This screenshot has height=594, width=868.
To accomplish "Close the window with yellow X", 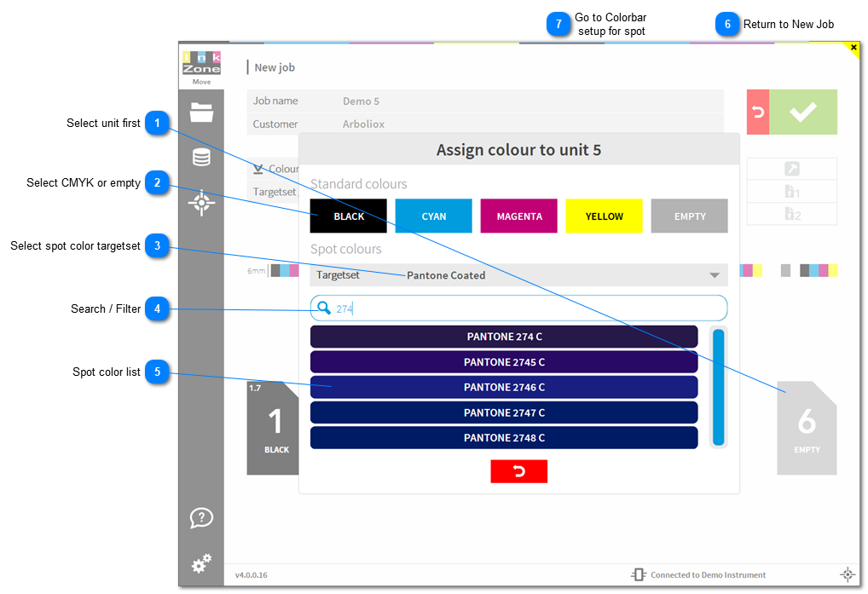I will click(854, 48).
